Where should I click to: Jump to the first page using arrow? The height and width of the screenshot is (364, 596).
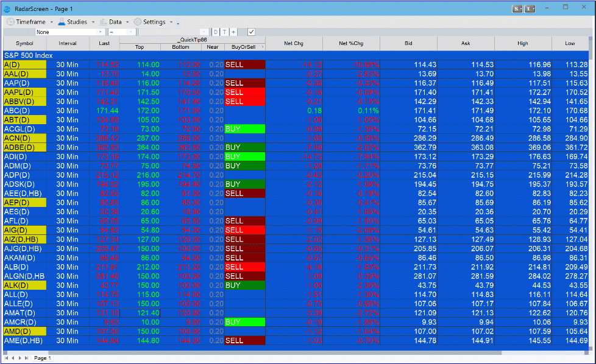6,358
